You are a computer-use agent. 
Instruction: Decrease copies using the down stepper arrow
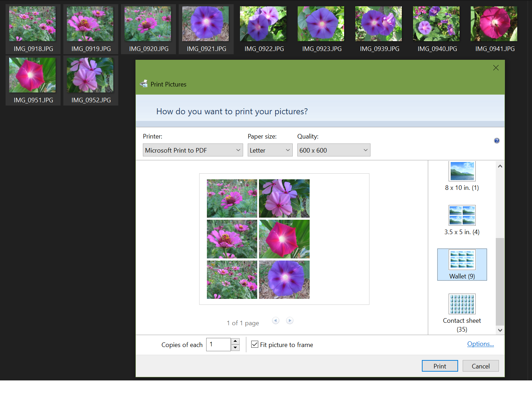click(x=235, y=348)
